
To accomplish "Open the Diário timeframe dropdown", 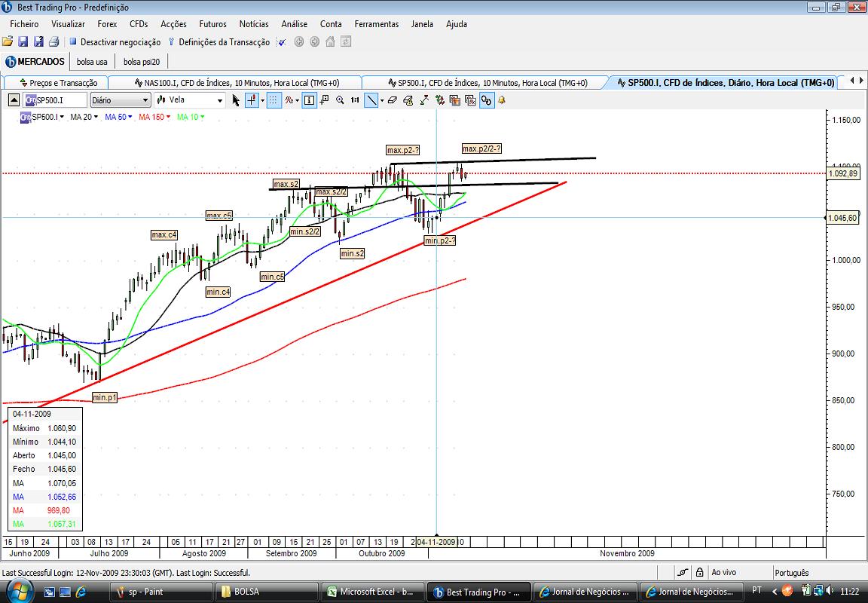I will click(120, 100).
